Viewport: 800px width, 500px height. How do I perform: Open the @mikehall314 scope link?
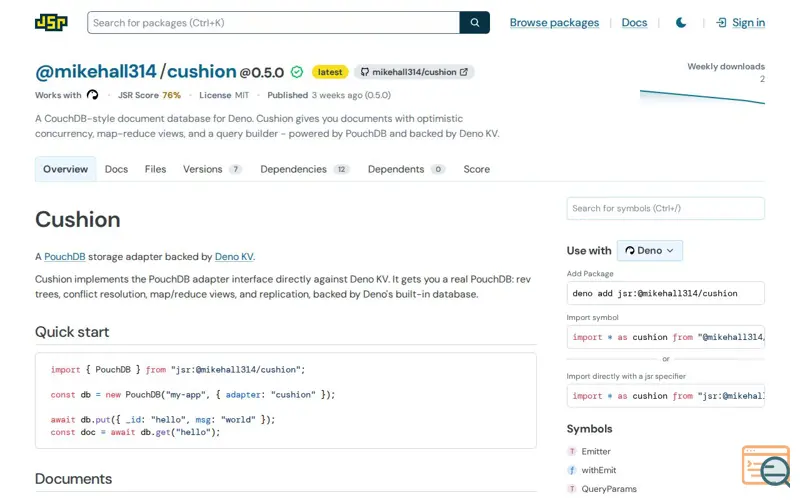pos(95,71)
